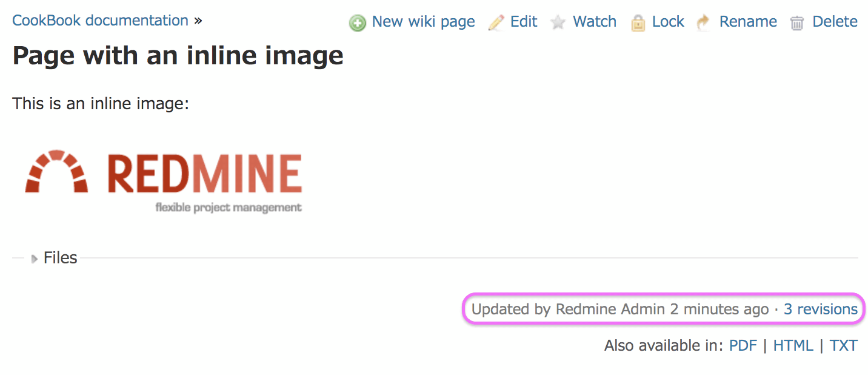The height and width of the screenshot is (375, 868).
Task: View the 3 revisions history link
Action: (821, 309)
